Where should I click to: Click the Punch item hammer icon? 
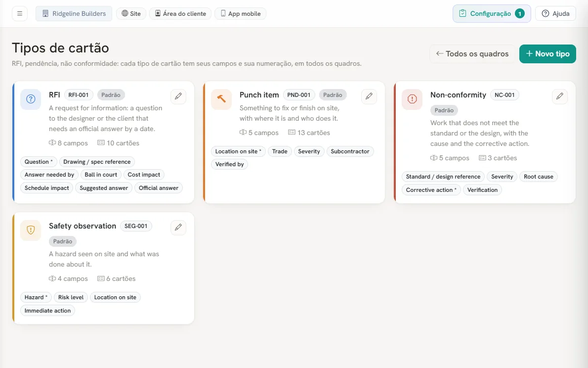(221, 99)
